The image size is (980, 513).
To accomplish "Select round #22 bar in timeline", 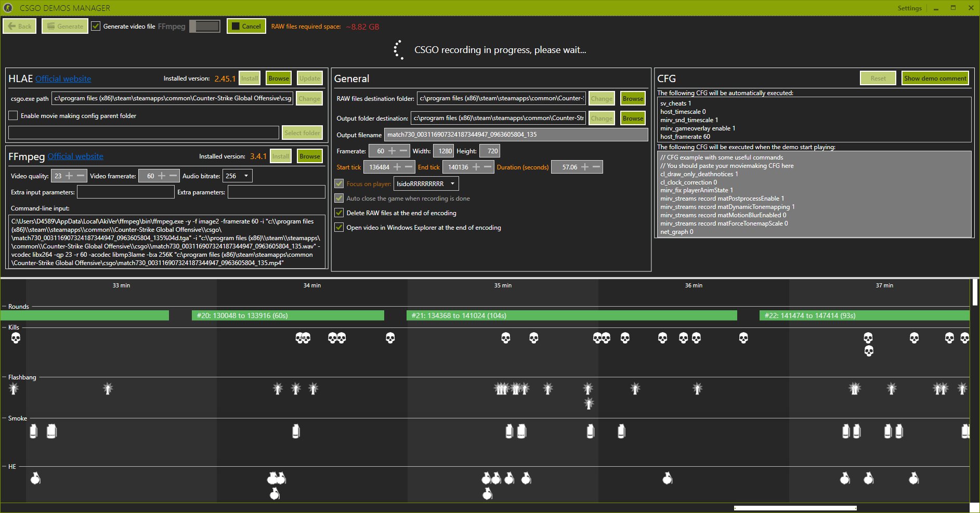I will [865, 315].
